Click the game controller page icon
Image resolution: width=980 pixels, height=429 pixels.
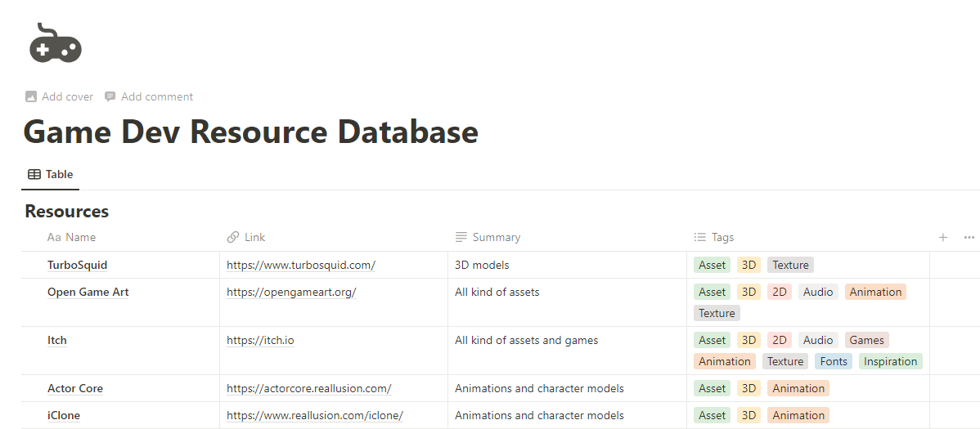tap(56, 43)
